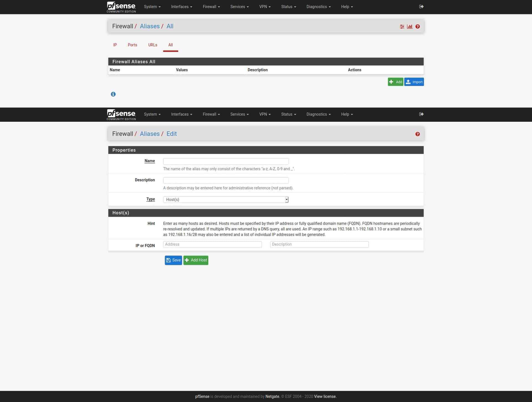Viewport: 532px width, 402px height.
Task: Click the pfSense logo in second navbar
Action: click(121, 115)
